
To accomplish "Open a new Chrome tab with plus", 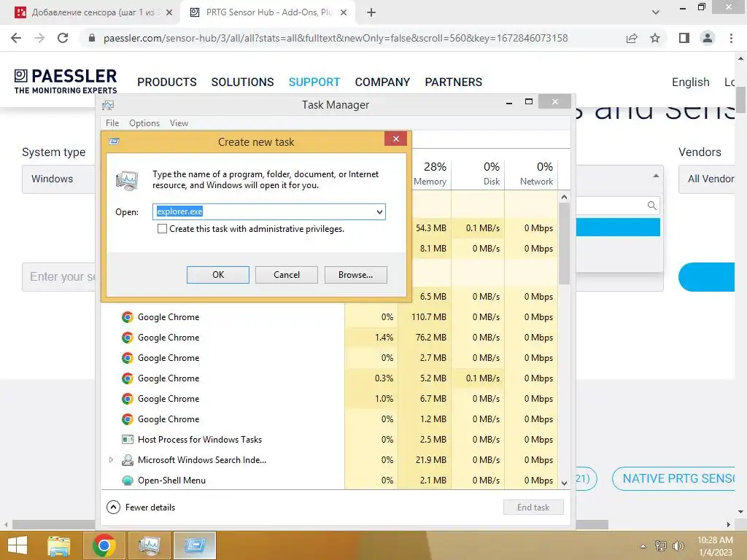I will (x=371, y=12).
